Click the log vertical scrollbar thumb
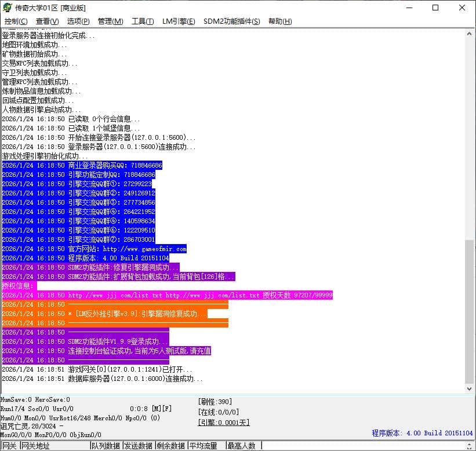Viewport: 476px width, 451px height. (x=469, y=312)
